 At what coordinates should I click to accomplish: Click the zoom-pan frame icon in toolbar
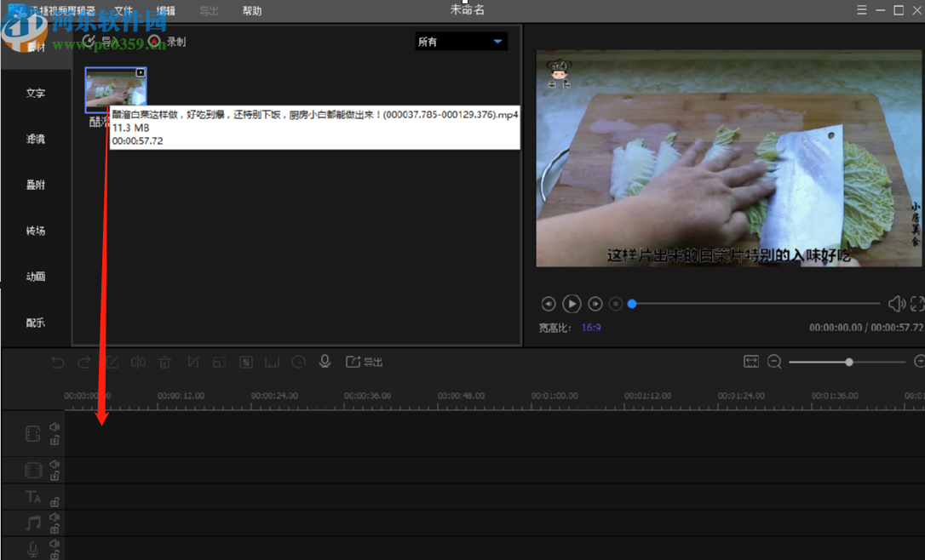pos(219,362)
